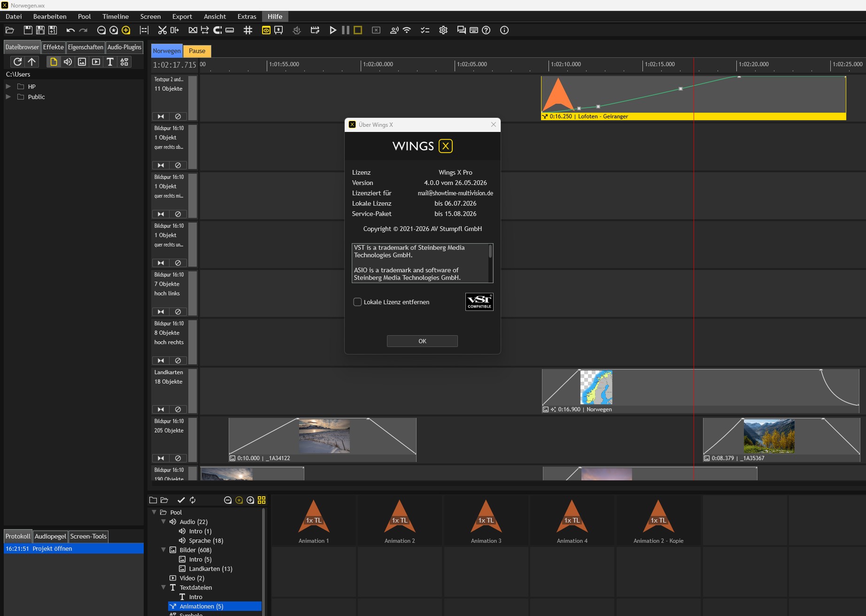Open the Audiopegel tab
The height and width of the screenshot is (616, 866).
(x=50, y=536)
